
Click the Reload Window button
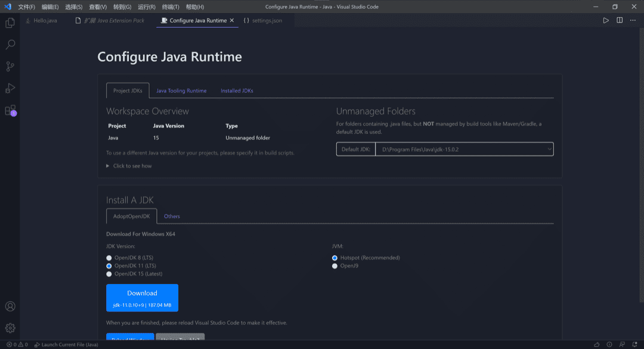(130, 336)
